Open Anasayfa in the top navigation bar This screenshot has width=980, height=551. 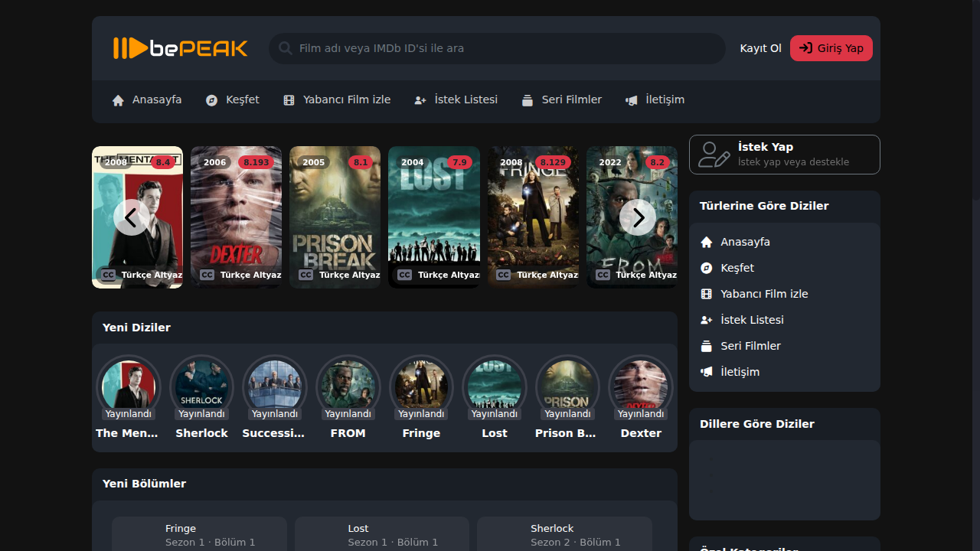click(147, 100)
